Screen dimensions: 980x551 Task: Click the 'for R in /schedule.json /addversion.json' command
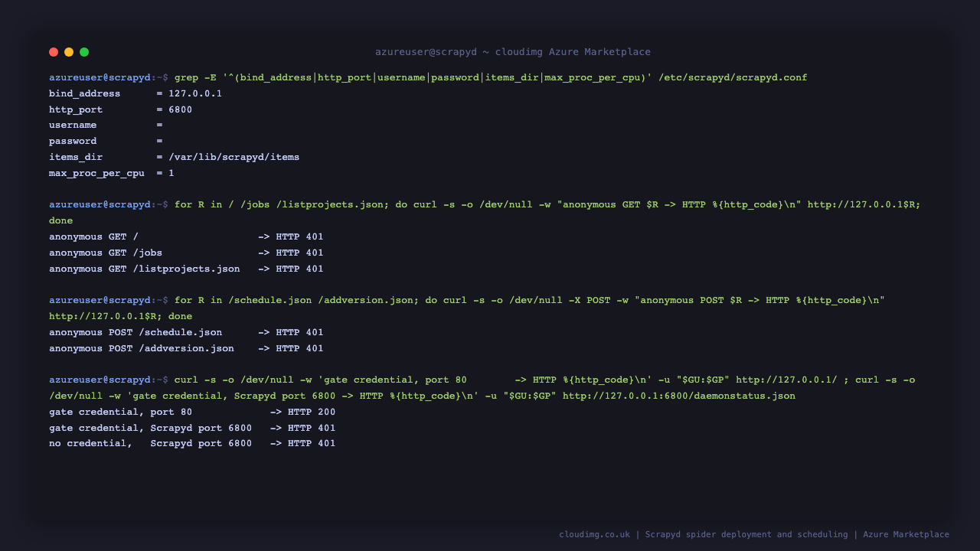[x=467, y=308]
